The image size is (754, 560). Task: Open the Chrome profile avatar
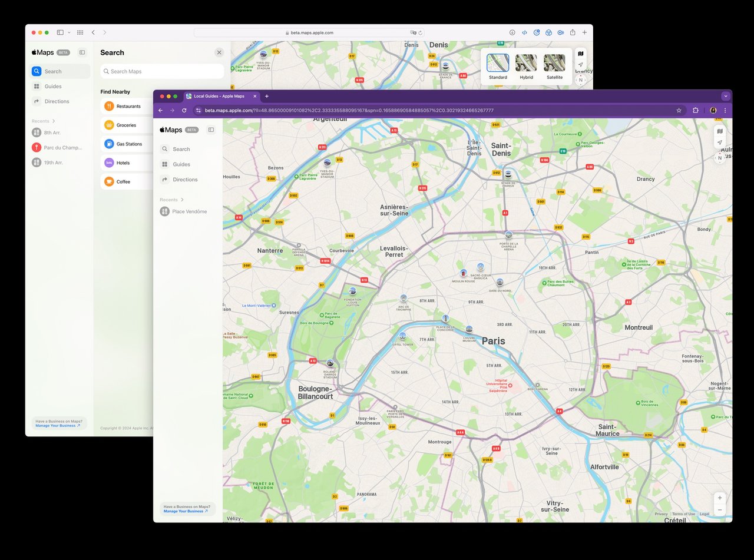(x=713, y=110)
